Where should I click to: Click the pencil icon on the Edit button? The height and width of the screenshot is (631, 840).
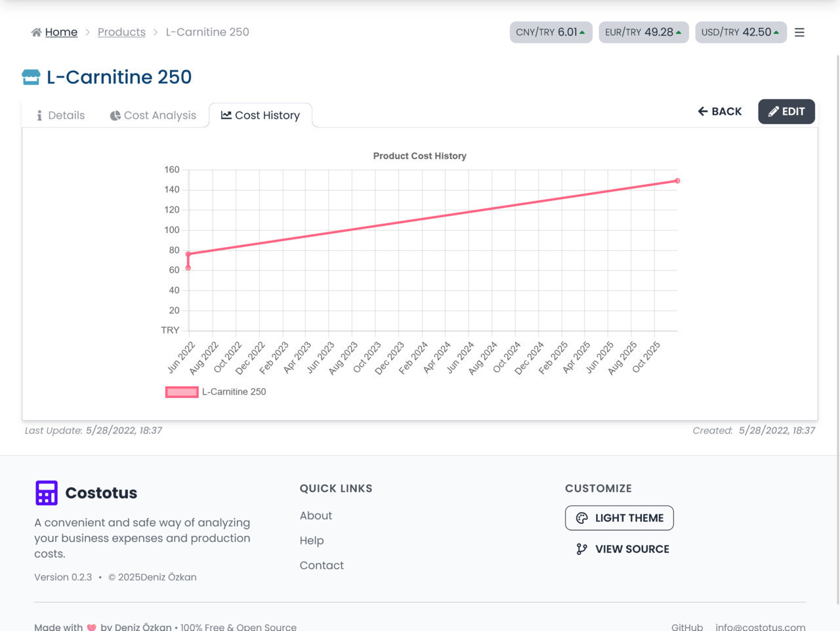click(x=773, y=112)
